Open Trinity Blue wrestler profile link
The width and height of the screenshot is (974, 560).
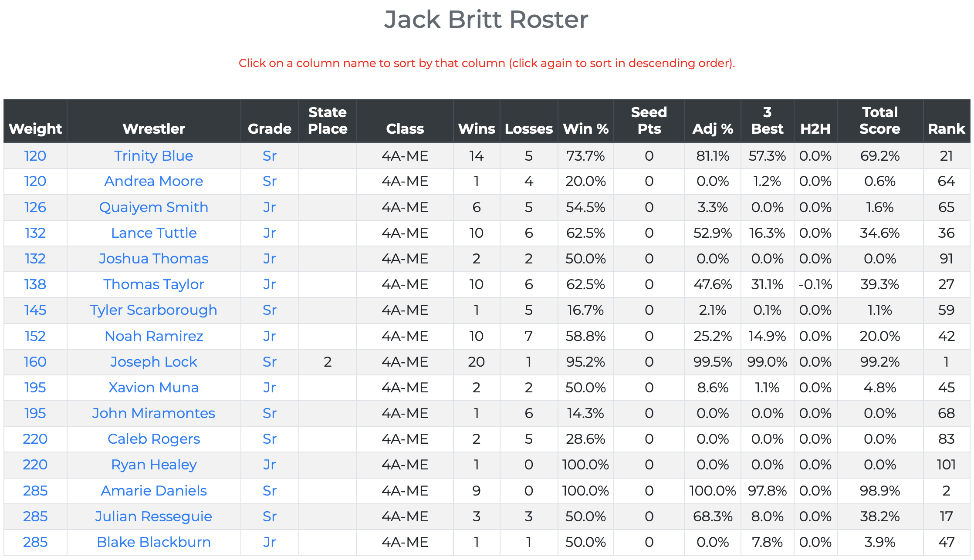(x=154, y=156)
